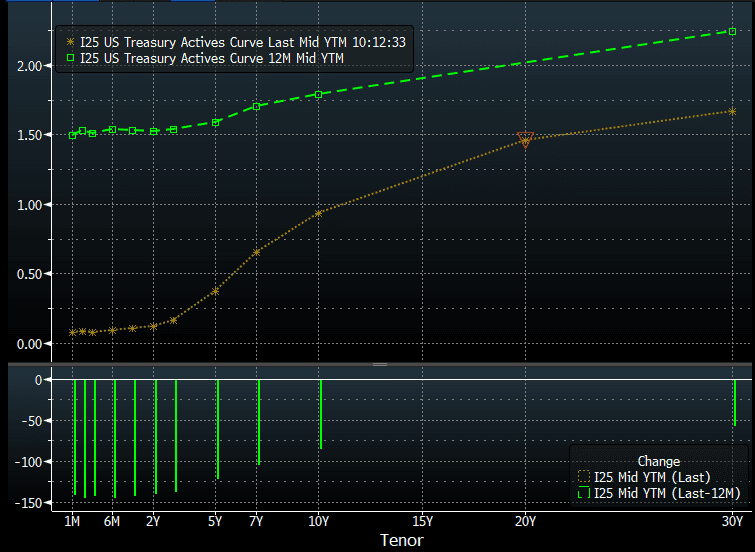
Task: Click the orange star data point at 7Y
Action: coord(257,252)
